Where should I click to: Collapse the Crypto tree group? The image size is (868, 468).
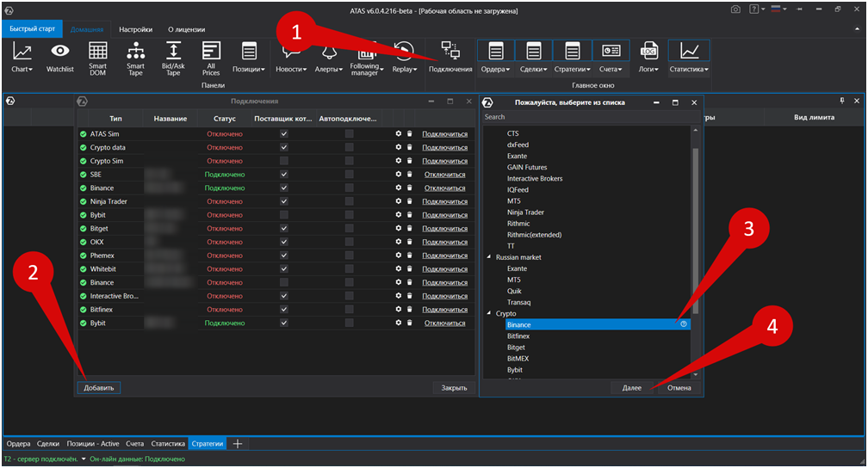pyautogui.click(x=489, y=313)
